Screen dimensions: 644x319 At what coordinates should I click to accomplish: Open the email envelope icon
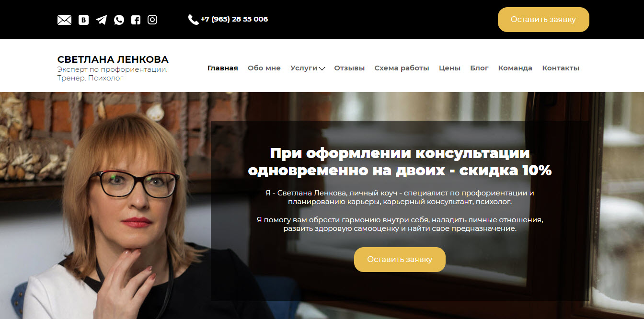pyautogui.click(x=64, y=20)
